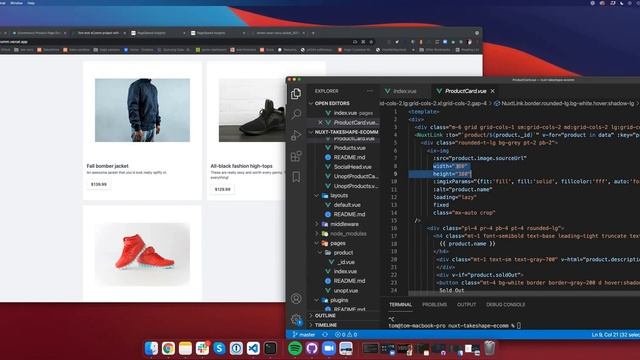
Task: Click the master branch indicator in the status bar
Action: tap(304, 335)
